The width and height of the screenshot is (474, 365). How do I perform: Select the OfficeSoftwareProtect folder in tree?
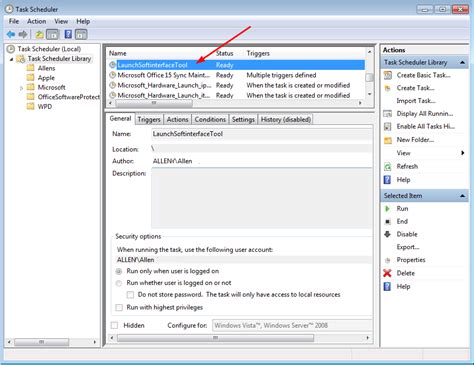[x=68, y=97]
